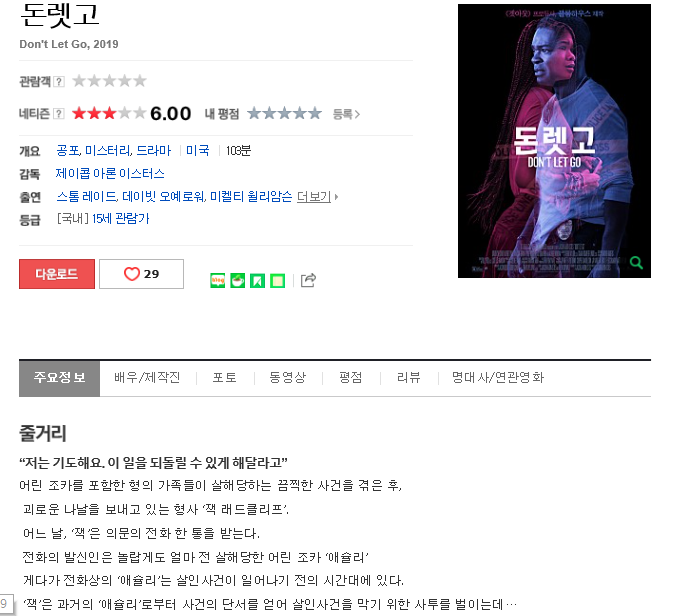Click the help icon next to 관람객

[x=59, y=81]
